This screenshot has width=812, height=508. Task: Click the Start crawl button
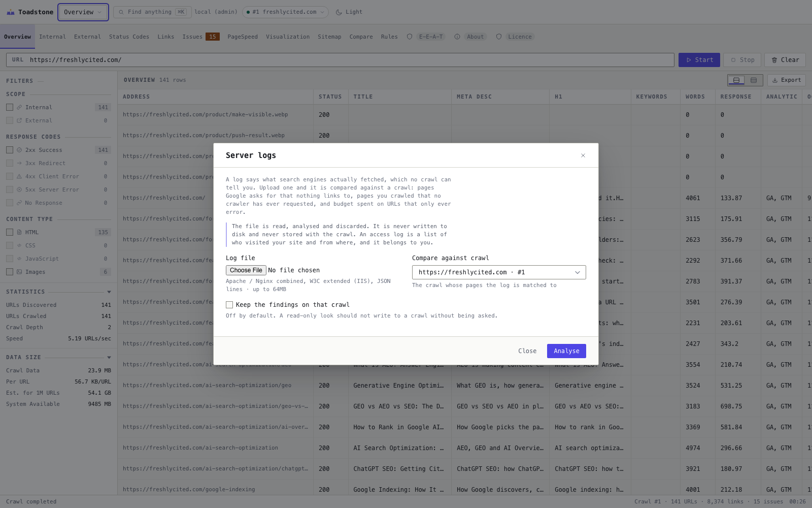coord(699,60)
